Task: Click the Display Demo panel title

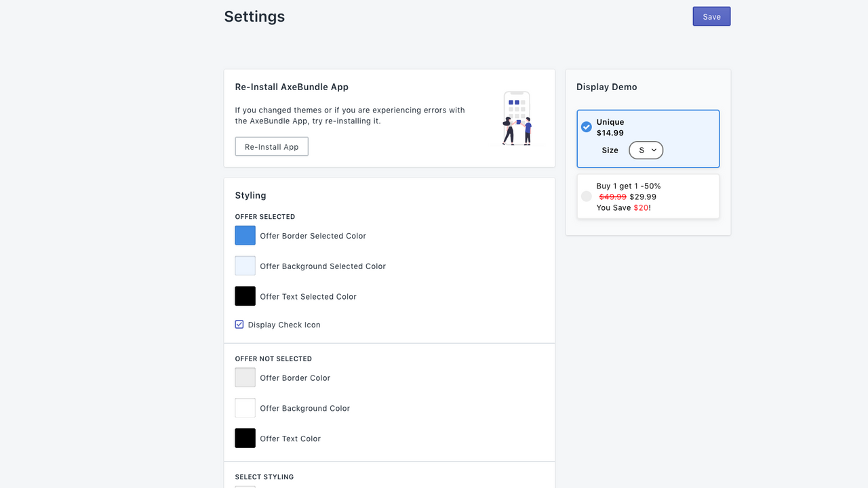Action: coord(606,87)
